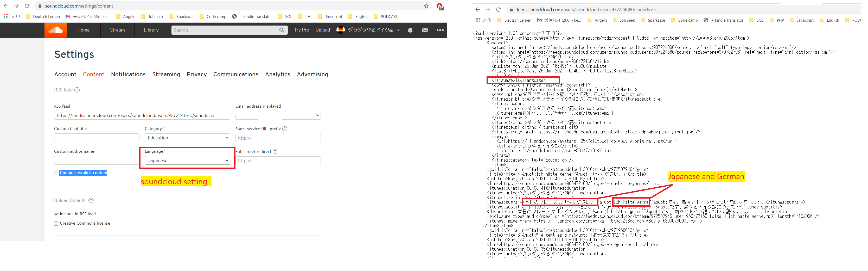Click the help icon next to Upload Defaults

tap(91, 200)
